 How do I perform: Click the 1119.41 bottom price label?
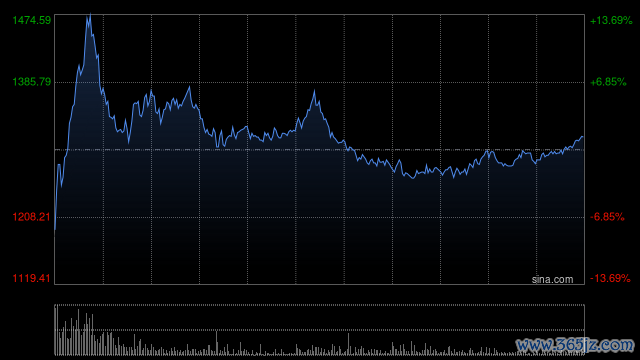tap(31, 278)
